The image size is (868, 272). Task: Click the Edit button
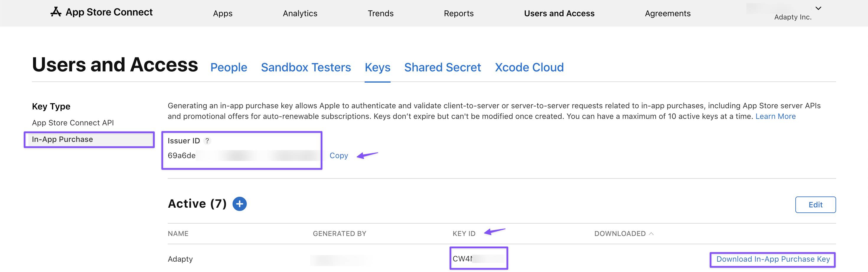(x=815, y=205)
